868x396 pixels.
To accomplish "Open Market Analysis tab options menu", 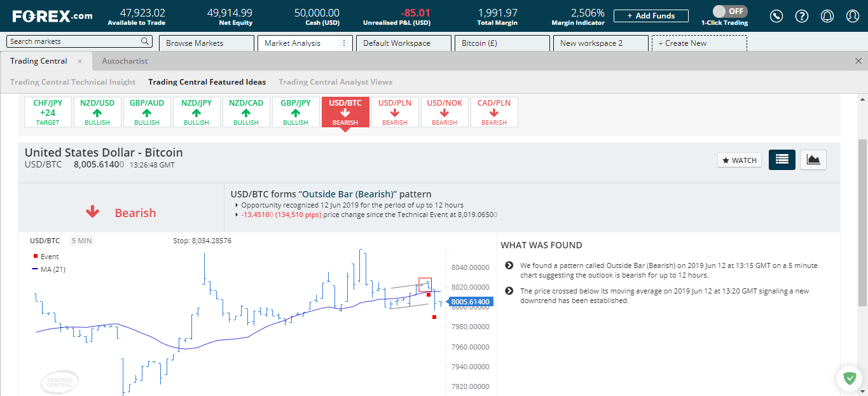I will pos(344,43).
